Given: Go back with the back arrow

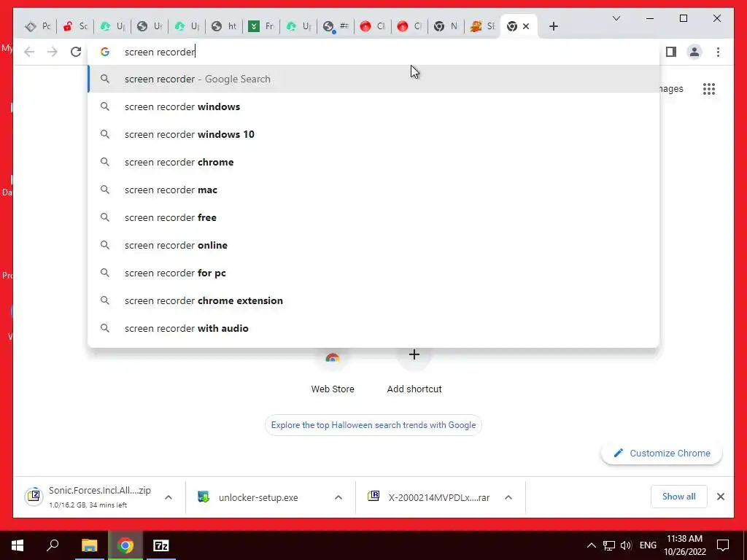Looking at the screenshot, I should click(x=29, y=52).
